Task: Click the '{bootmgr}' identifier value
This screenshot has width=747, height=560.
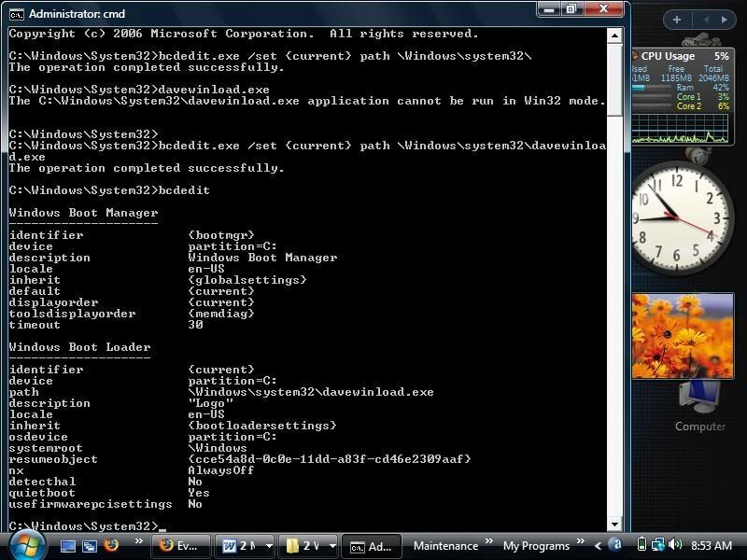Action: (221, 235)
